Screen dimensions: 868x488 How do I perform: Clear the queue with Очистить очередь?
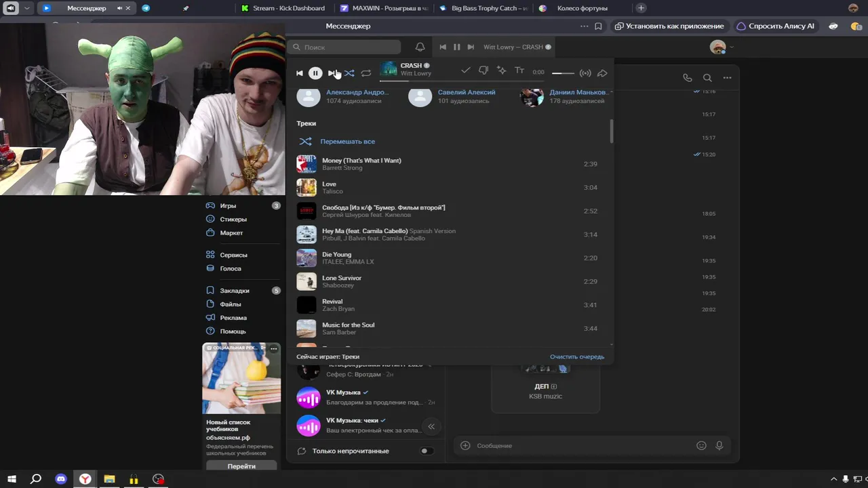[x=577, y=357]
